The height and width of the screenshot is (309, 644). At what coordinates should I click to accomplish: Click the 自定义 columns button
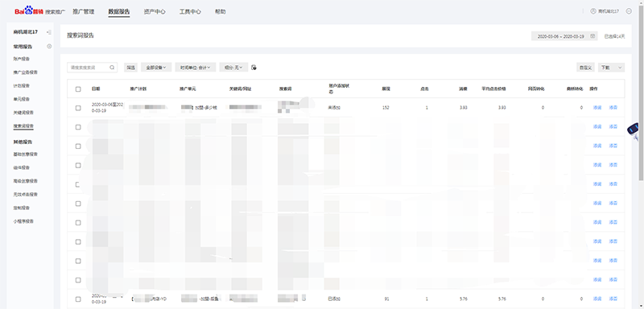coord(585,68)
